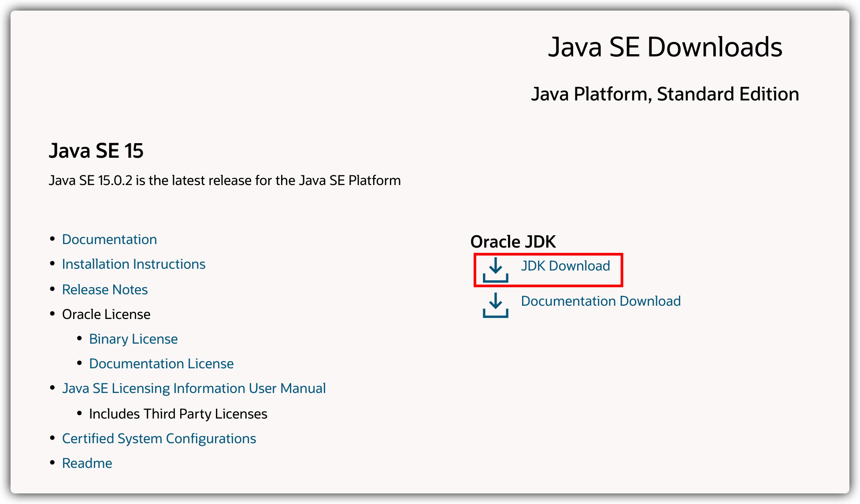Open the Binary License link
The width and height of the screenshot is (860, 504).
coord(133,339)
